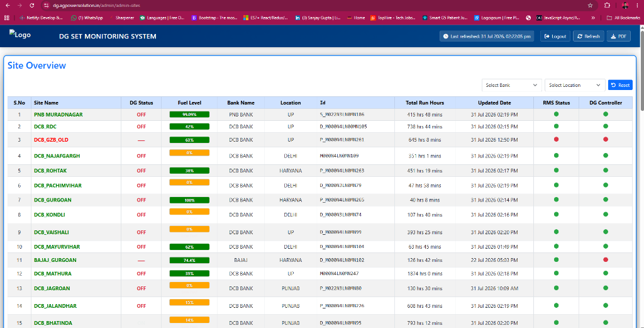This screenshot has height=328, width=644.
Task: Open the Select Location dropdown
Action: (x=575, y=85)
